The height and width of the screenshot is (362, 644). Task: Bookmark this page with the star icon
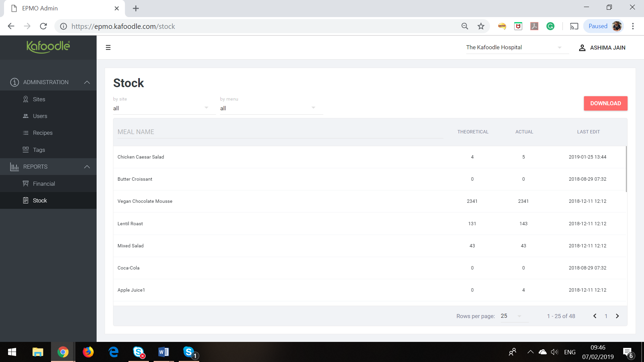(481, 26)
